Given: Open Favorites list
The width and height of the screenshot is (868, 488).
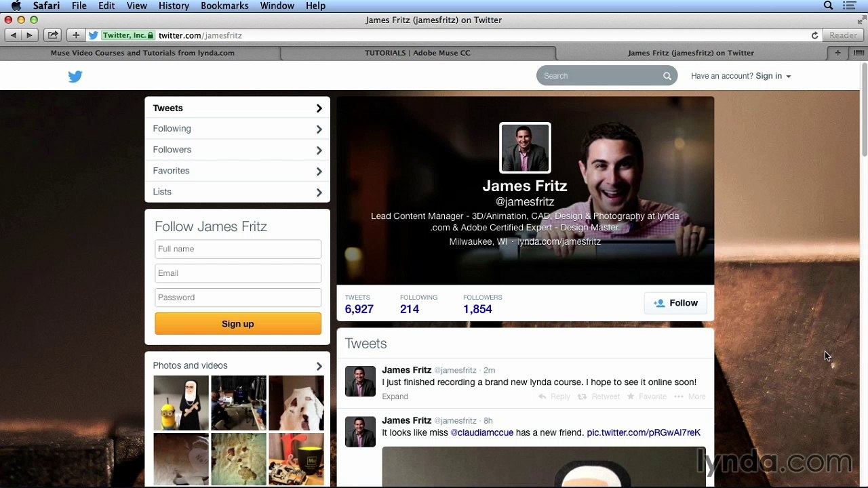Looking at the screenshot, I should [x=237, y=171].
